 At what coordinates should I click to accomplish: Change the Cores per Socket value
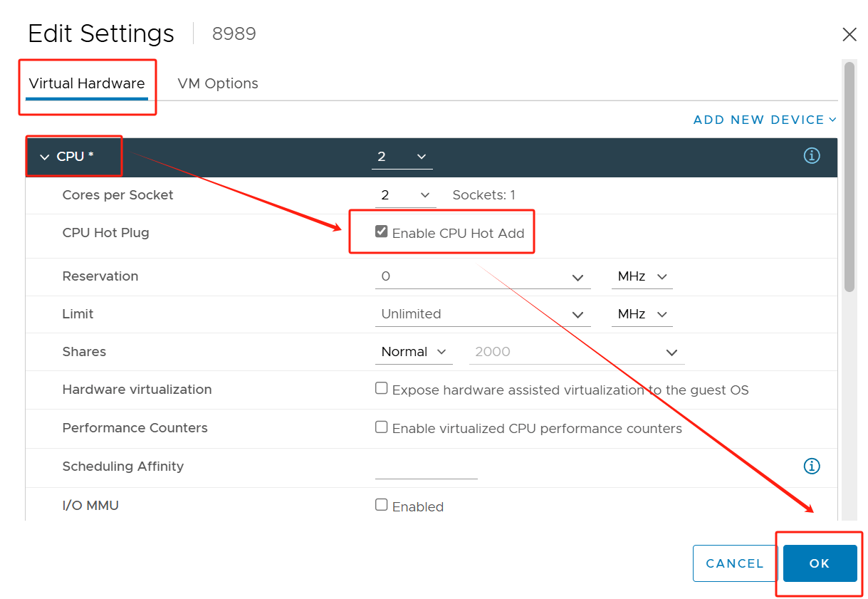tap(405, 194)
